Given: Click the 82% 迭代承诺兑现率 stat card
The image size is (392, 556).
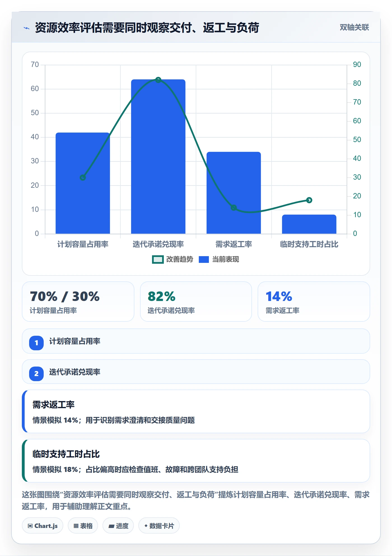Looking at the screenshot, I should coord(196,302).
